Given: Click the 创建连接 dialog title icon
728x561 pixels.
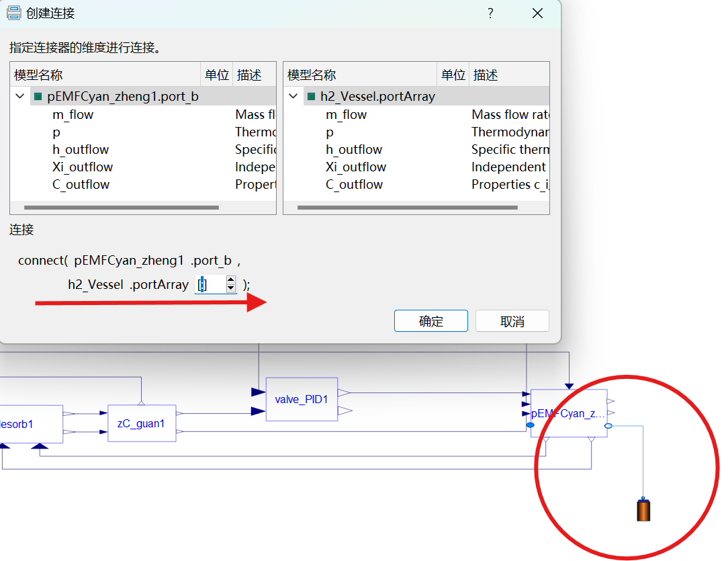Looking at the screenshot, I should 14,13.
